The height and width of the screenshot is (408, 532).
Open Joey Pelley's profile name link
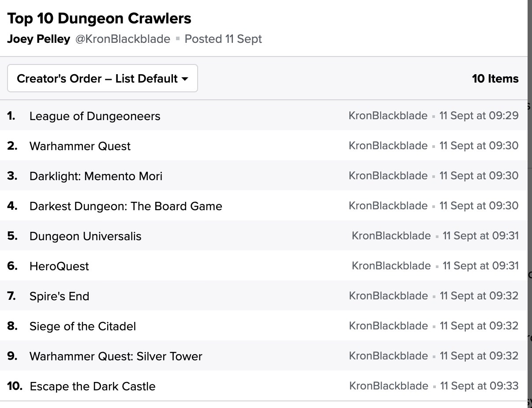tap(38, 39)
